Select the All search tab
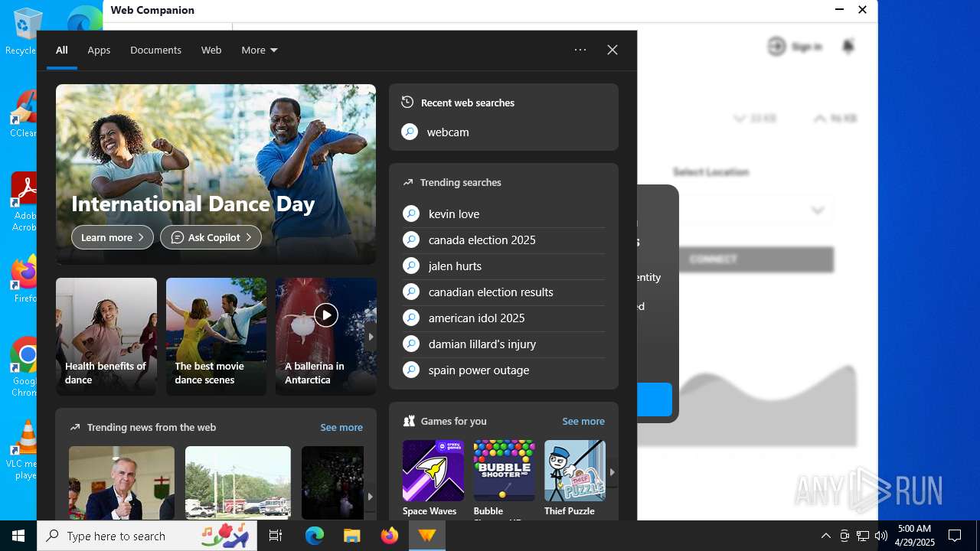This screenshot has height=551, width=980. 62,50
